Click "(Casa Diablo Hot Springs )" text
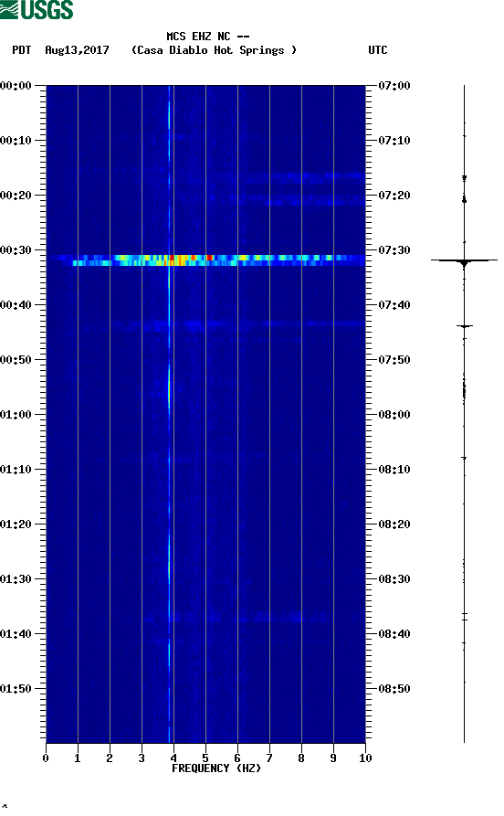The width and height of the screenshot is (504, 816). point(214,50)
